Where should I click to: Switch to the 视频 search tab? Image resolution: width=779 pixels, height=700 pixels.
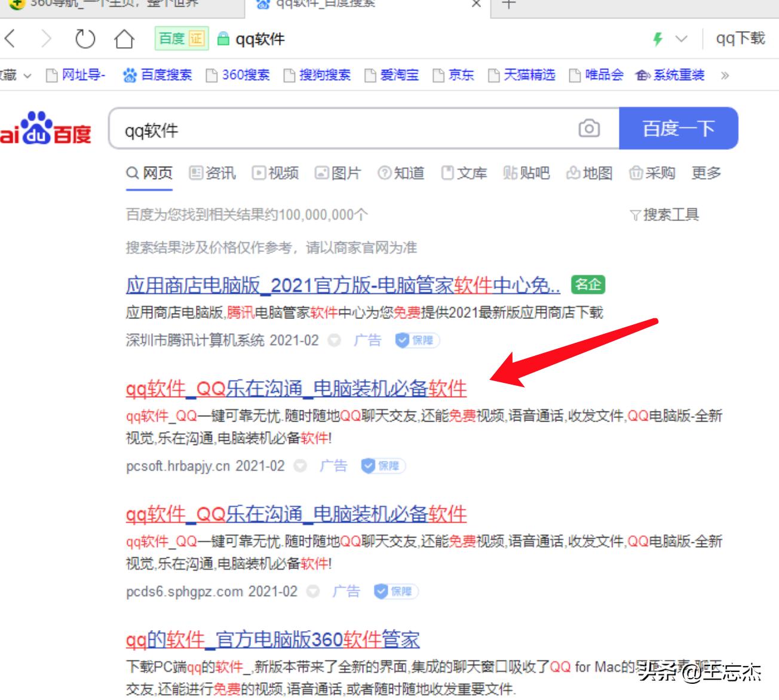(277, 173)
